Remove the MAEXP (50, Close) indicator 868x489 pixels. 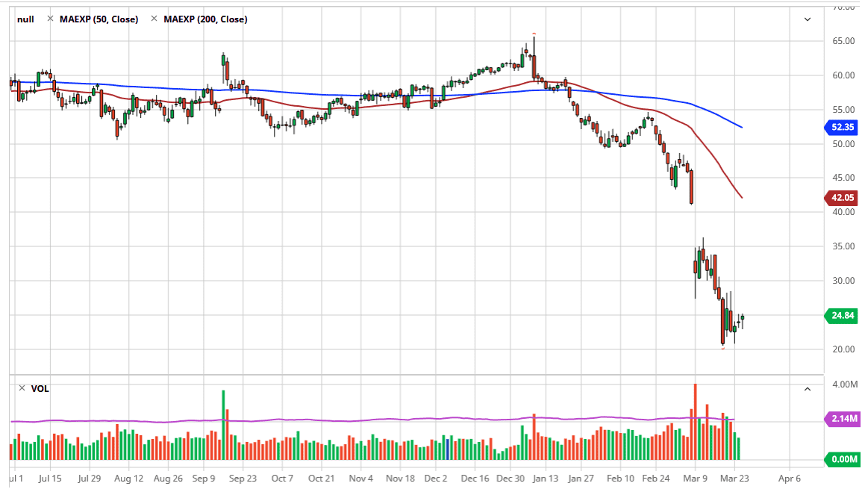pyautogui.click(x=51, y=19)
